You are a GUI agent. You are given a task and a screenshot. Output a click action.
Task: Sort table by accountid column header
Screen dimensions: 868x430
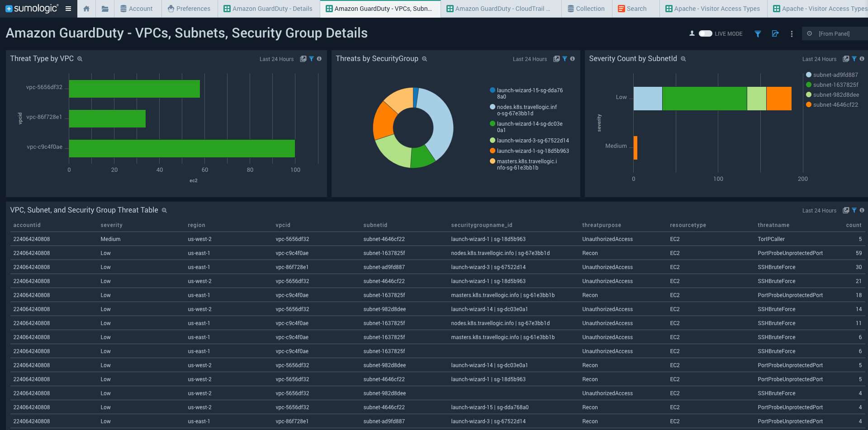27,225
